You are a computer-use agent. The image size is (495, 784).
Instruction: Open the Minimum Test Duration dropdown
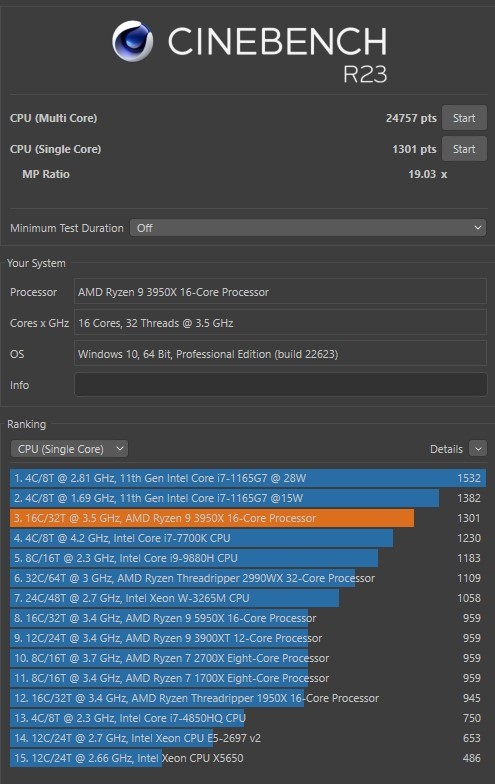tap(308, 228)
